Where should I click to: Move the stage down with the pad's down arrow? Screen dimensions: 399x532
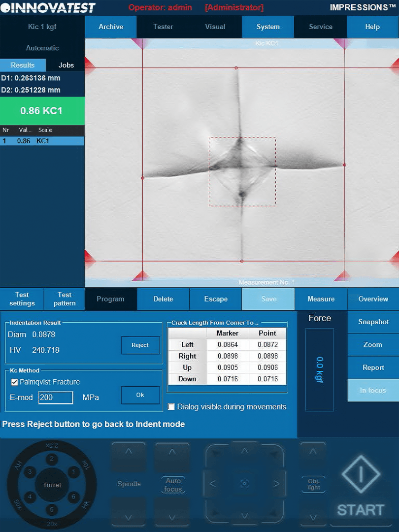click(x=245, y=516)
